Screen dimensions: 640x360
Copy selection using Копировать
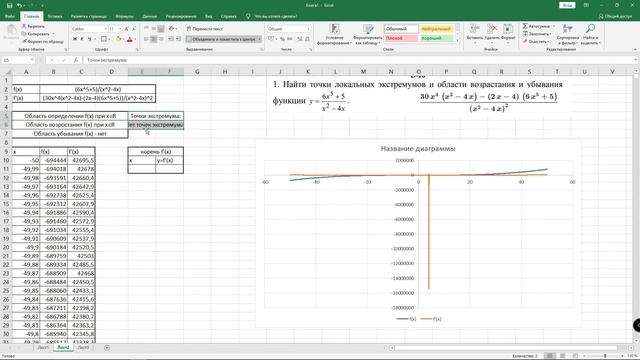pyautogui.click(x=36, y=34)
